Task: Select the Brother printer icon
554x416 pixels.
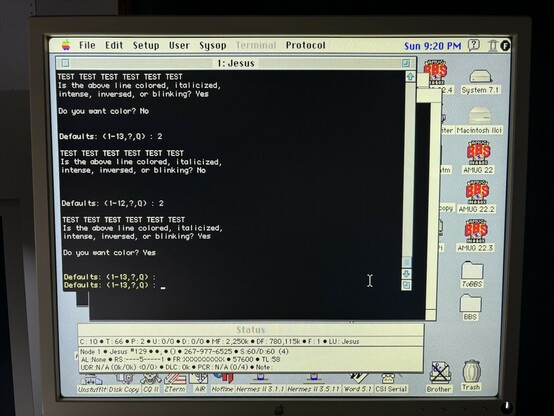Action: point(439,377)
